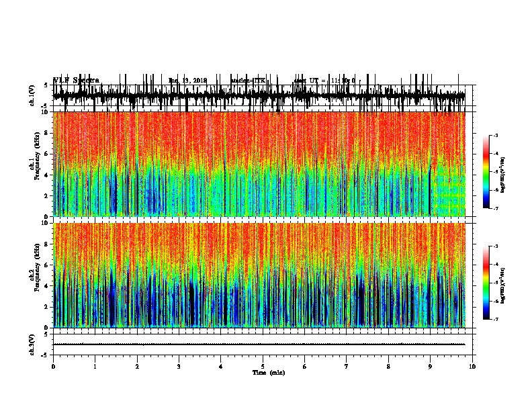
Task: Click the ch.1 spectrogram plot area
Action: click(259, 164)
